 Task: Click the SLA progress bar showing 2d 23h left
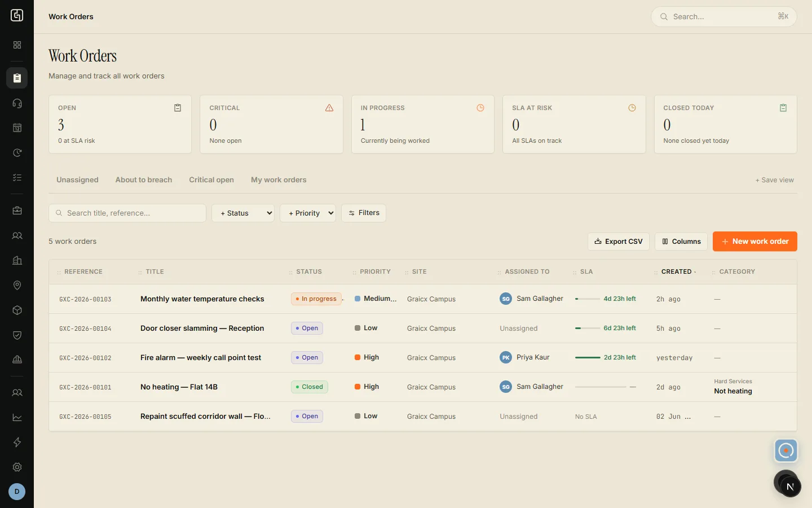click(x=588, y=357)
